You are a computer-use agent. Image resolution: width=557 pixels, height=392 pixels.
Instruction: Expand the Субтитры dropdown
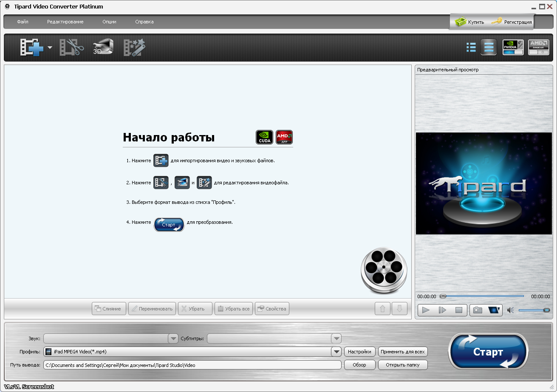pyautogui.click(x=336, y=338)
